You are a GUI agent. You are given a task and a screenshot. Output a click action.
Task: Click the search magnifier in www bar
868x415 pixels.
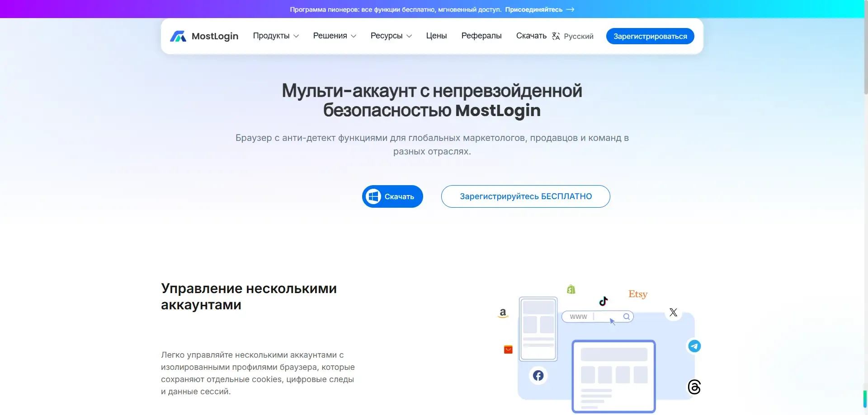click(627, 317)
